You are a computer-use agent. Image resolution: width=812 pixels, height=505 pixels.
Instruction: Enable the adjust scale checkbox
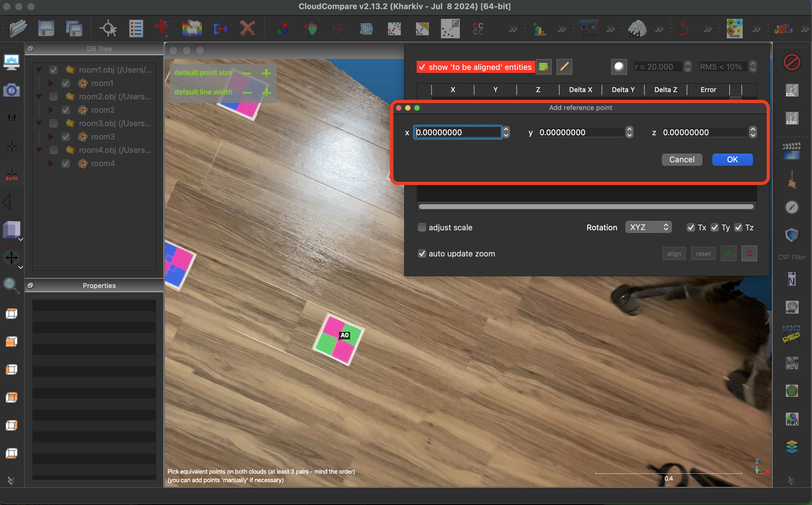(x=422, y=228)
